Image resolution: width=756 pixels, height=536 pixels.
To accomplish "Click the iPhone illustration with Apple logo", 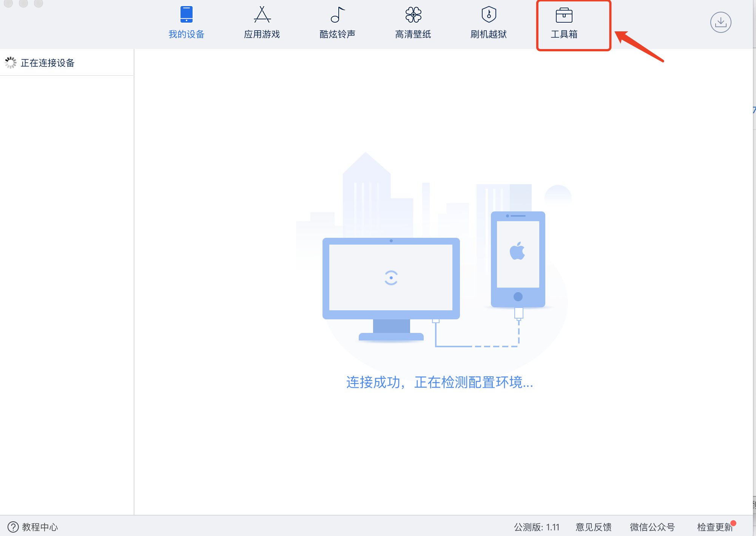I will (518, 259).
